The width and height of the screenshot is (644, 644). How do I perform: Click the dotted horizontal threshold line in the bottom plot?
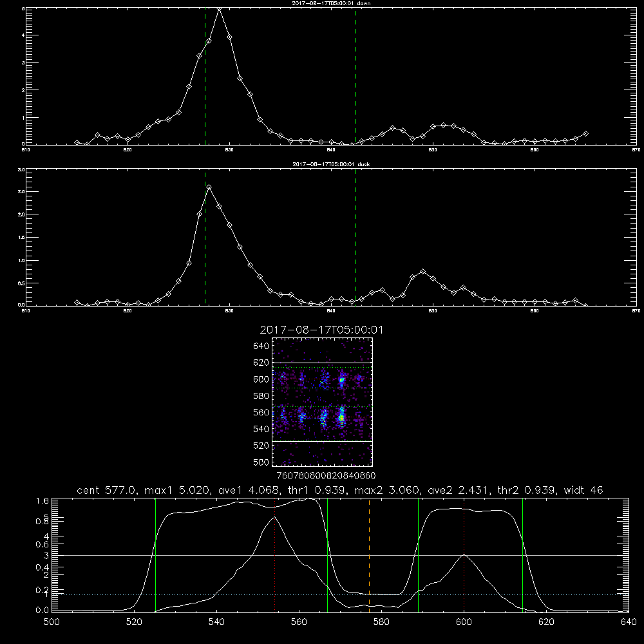click(x=340, y=594)
